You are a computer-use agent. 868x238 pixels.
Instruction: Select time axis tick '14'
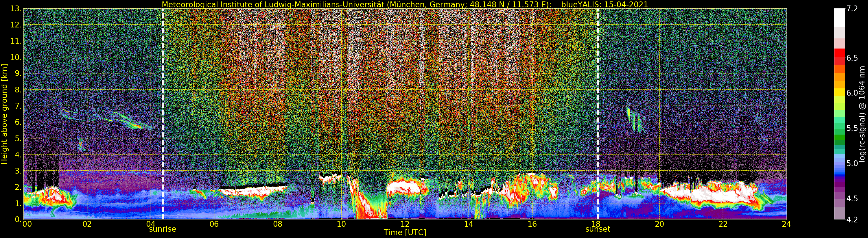(x=468, y=224)
